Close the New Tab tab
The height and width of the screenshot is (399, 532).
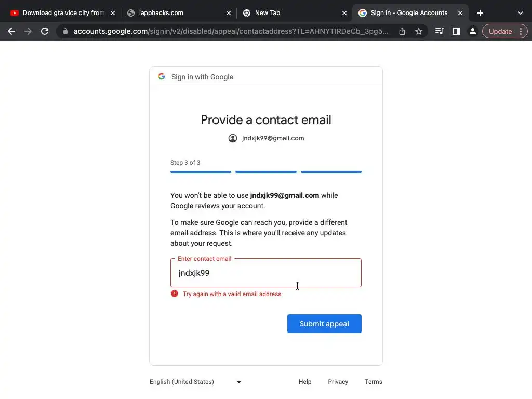[344, 13]
